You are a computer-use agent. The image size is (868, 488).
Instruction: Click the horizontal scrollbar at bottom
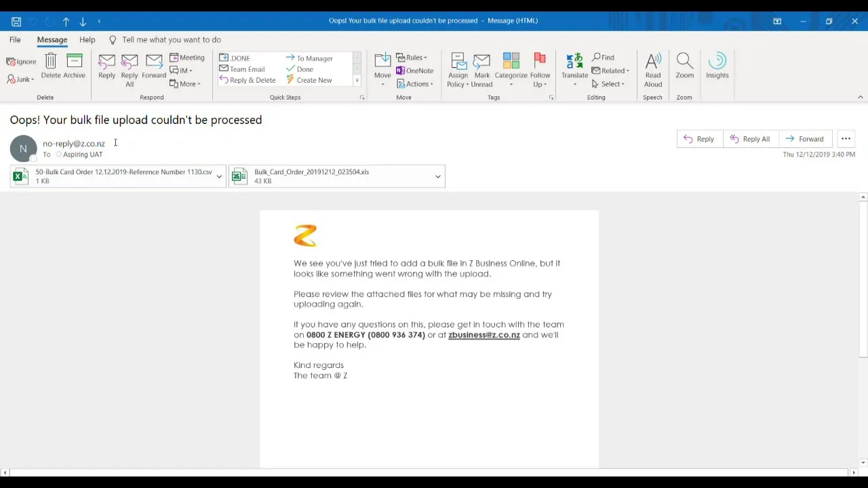pos(427,472)
